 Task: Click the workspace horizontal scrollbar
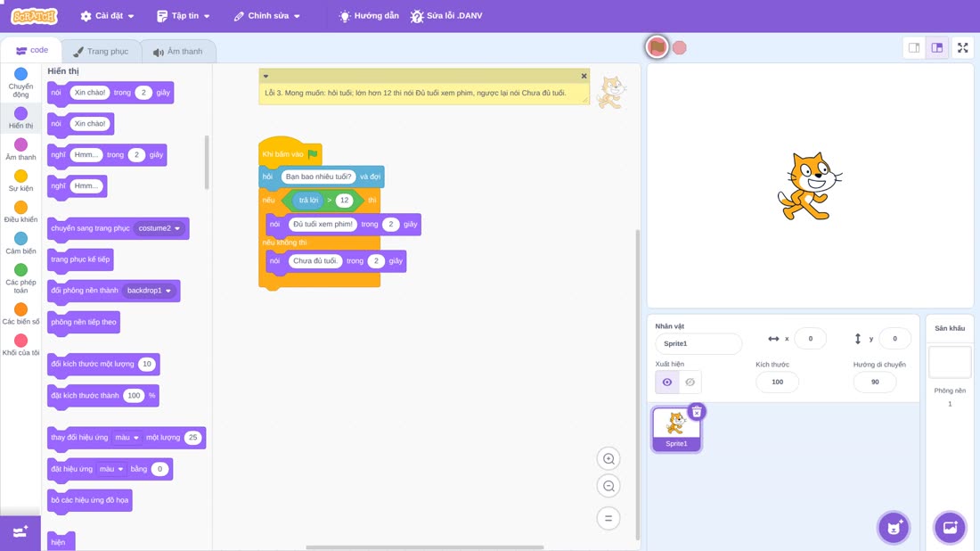click(424, 547)
